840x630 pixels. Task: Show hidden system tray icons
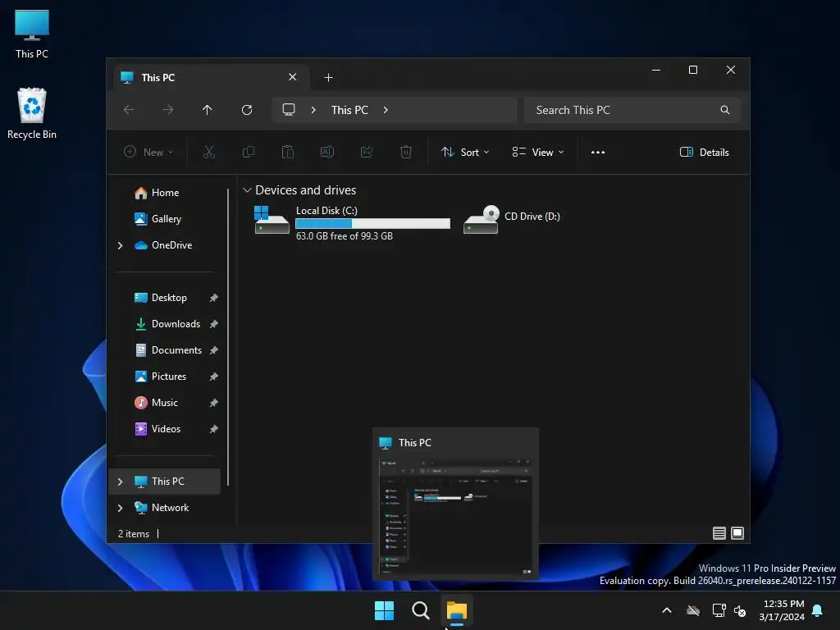(x=667, y=610)
